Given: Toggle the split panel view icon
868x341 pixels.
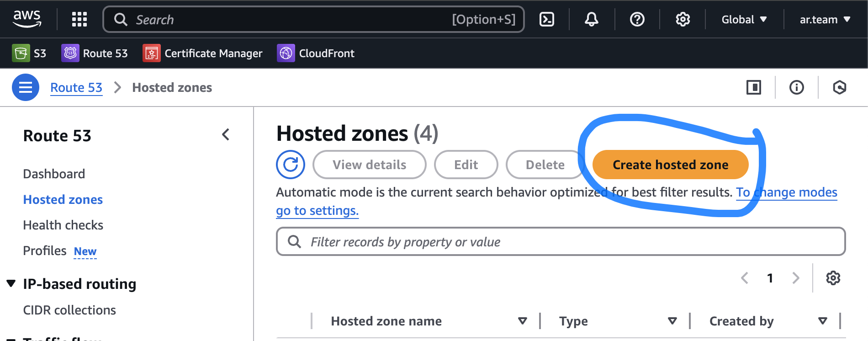Looking at the screenshot, I should [x=754, y=87].
